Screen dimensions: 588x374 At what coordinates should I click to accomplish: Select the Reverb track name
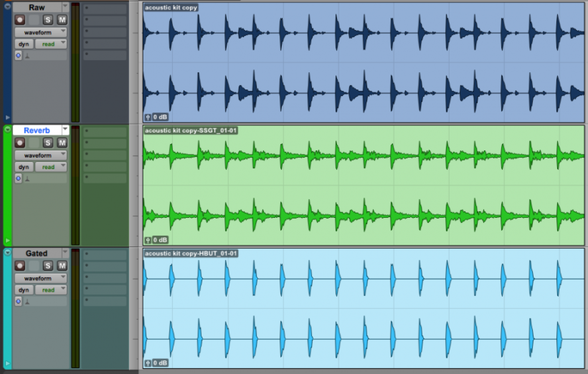point(37,130)
